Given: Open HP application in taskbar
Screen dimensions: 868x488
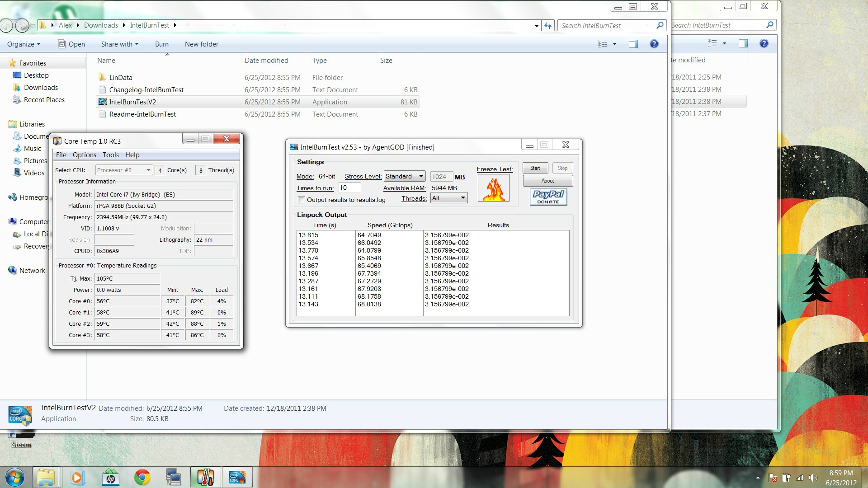Looking at the screenshot, I should click(110, 477).
